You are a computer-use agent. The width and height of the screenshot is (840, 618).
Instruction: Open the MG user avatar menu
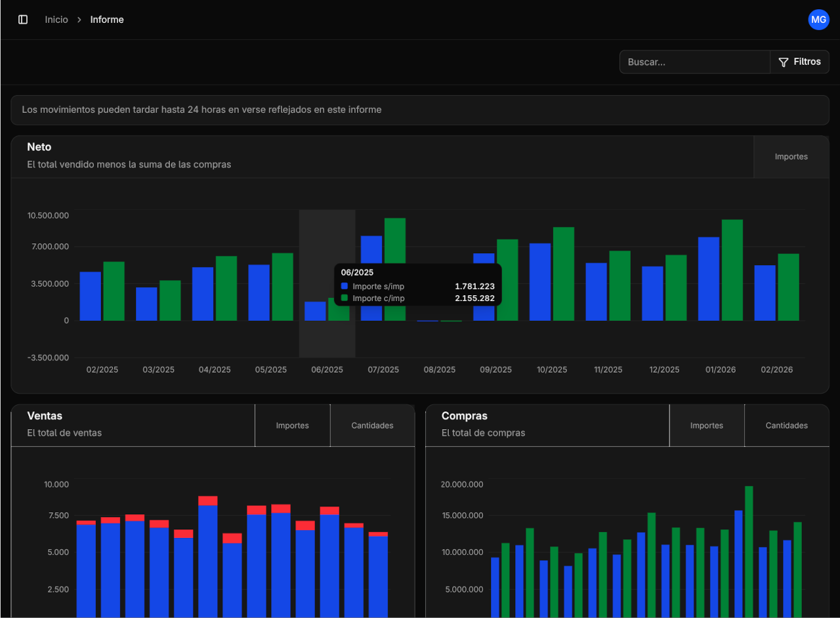pyautogui.click(x=818, y=20)
